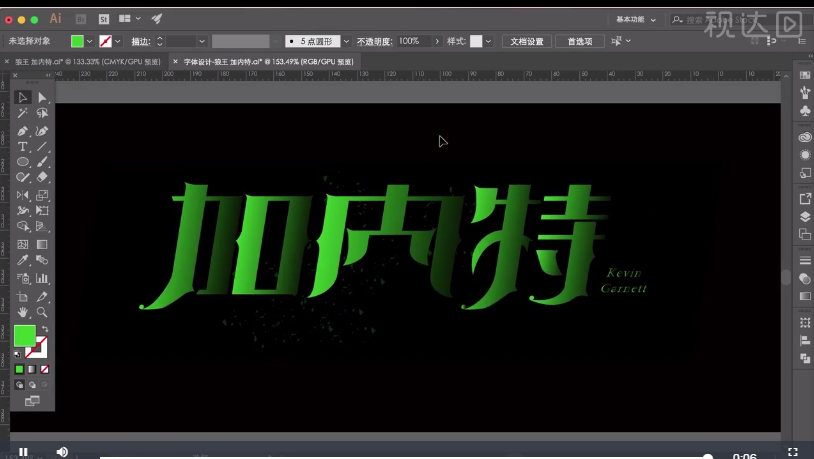
Task: Click 首选项 button
Action: click(580, 42)
